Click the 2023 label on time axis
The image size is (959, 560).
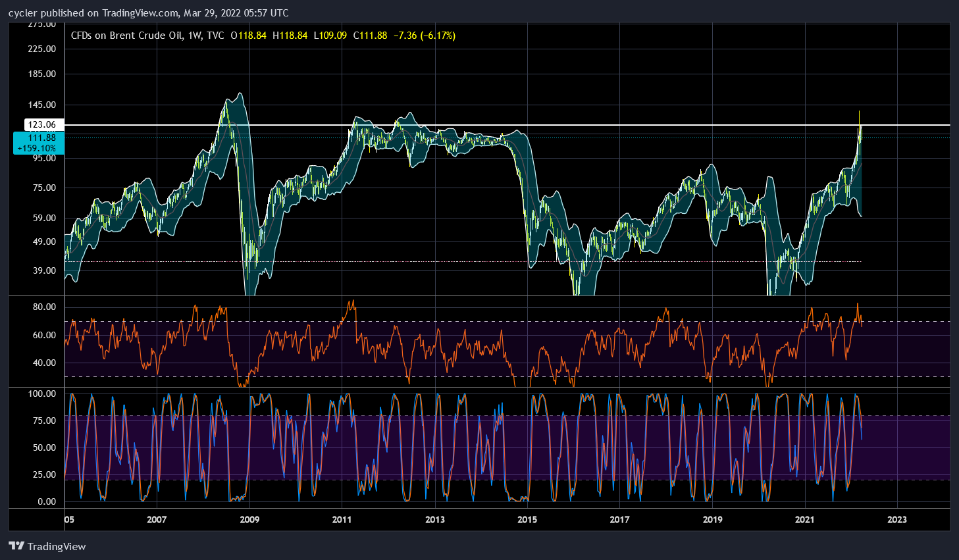[x=897, y=519]
